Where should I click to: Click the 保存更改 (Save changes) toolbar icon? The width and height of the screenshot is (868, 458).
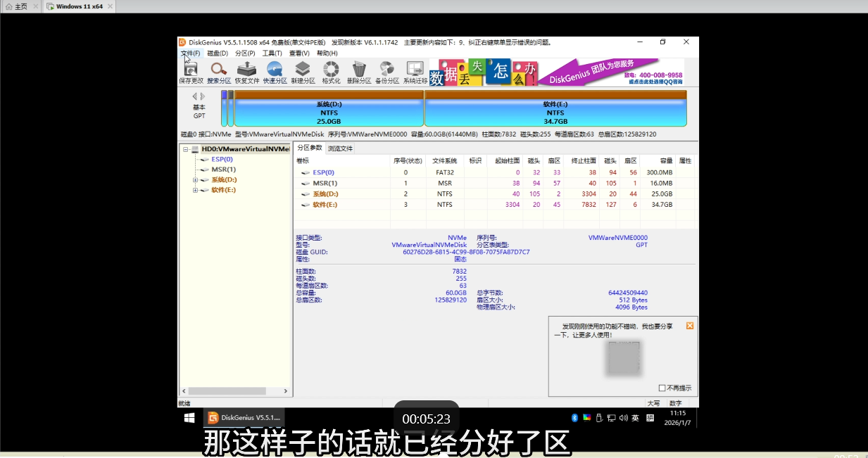[191, 72]
